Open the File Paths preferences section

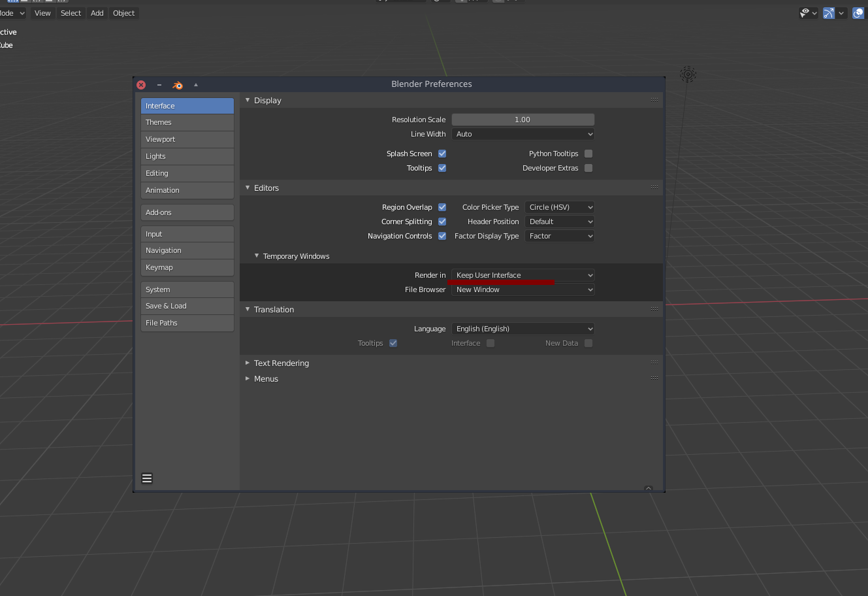point(187,323)
